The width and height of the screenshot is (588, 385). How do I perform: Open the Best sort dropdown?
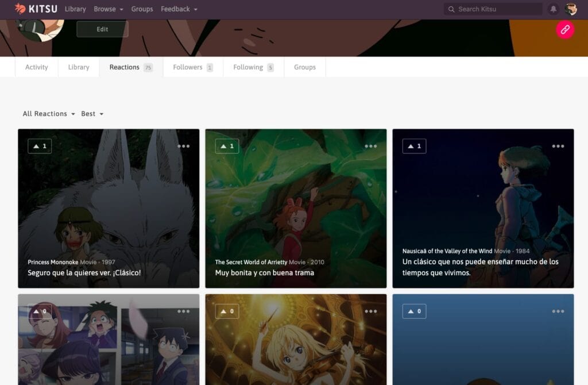(91, 113)
